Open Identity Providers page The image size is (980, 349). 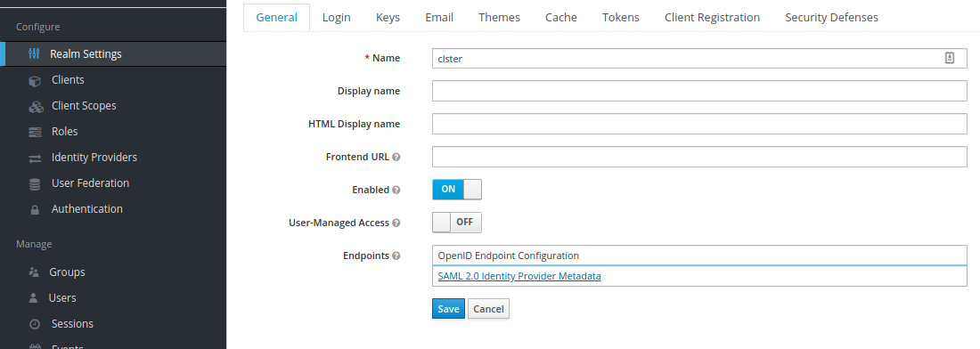pos(94,158)
